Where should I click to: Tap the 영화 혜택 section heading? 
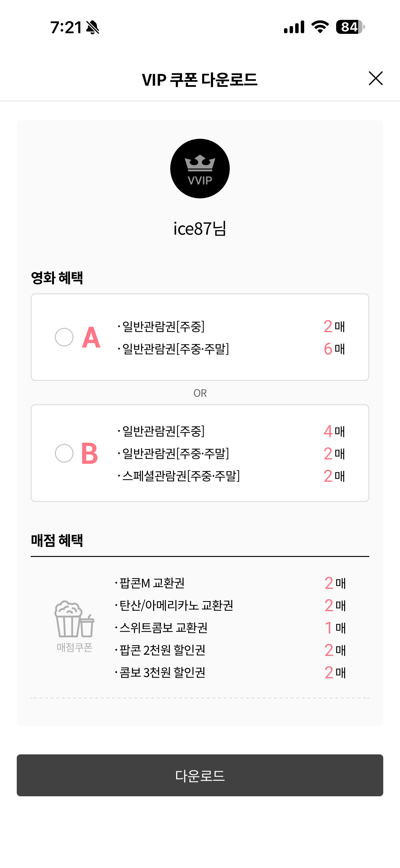click(57, 278)
